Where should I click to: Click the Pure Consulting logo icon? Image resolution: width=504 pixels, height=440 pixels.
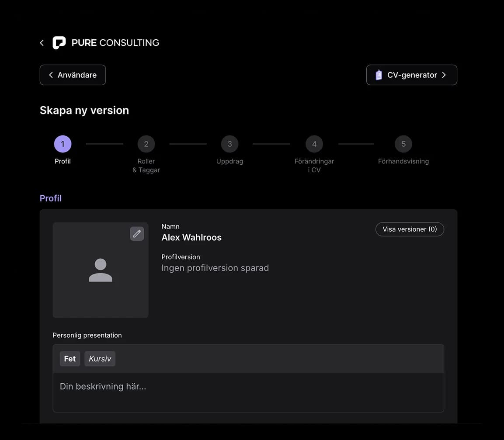tap(59, 42)
